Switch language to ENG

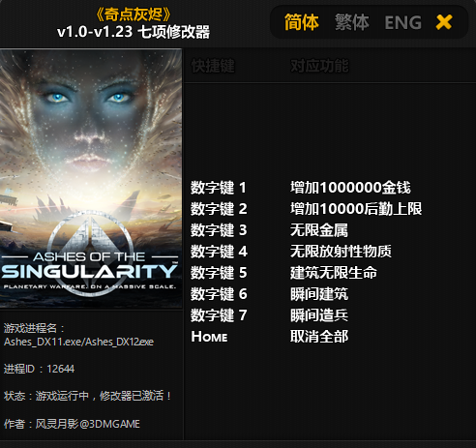pos(403,22)
